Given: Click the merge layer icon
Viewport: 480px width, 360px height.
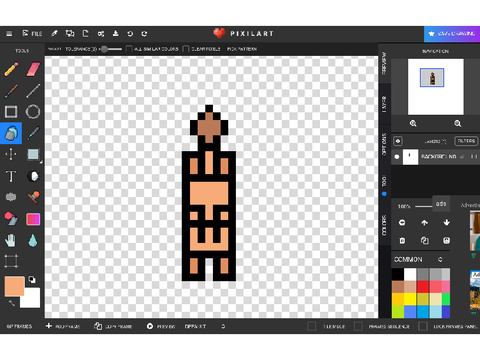Looking at the screenshot, I should [447, 241].
